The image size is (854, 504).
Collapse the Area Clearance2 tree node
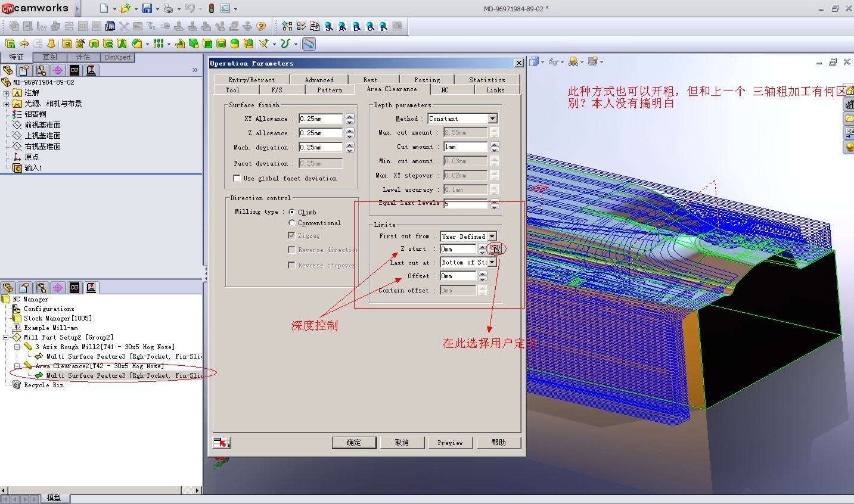coord(17,366)
